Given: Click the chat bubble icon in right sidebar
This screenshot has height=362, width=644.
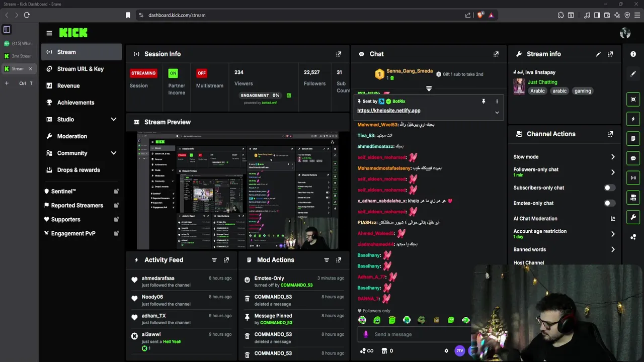Looking at the screenshot, I should tap(633, 158).
